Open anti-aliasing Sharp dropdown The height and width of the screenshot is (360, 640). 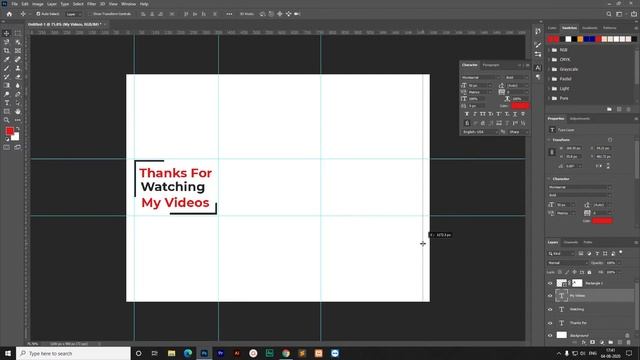click(518, 132)
